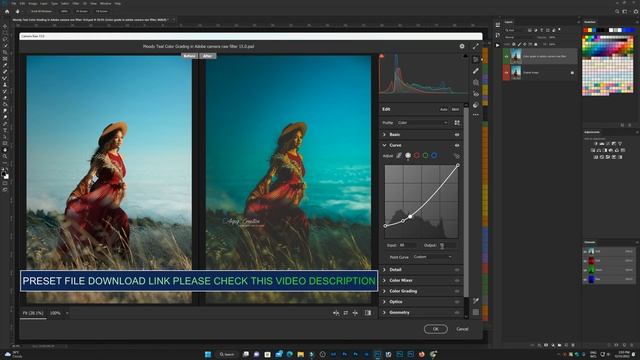The width and height of the screenshot is (640, 360).
Task: Open the Point Curve Custom dropdown
Action: (x=432, y=257)
